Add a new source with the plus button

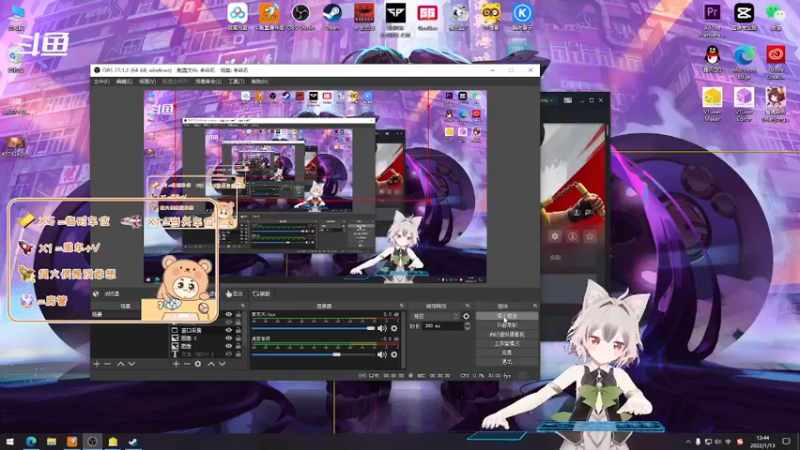click(x=176, y=364)
